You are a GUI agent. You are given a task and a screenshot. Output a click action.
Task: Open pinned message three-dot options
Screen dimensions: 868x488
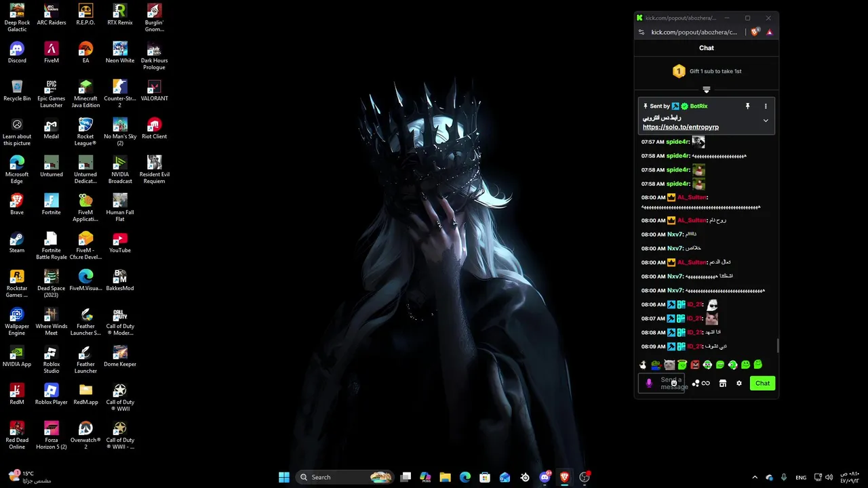pos(766,106)
